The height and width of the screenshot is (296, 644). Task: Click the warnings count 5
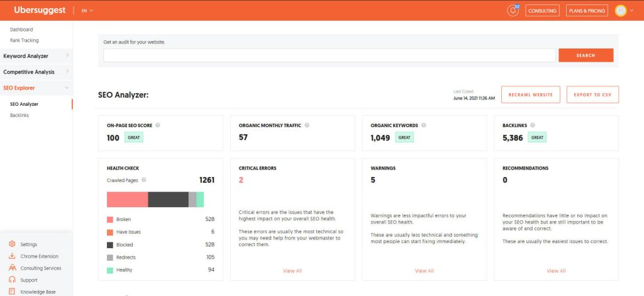pos(373,180)
